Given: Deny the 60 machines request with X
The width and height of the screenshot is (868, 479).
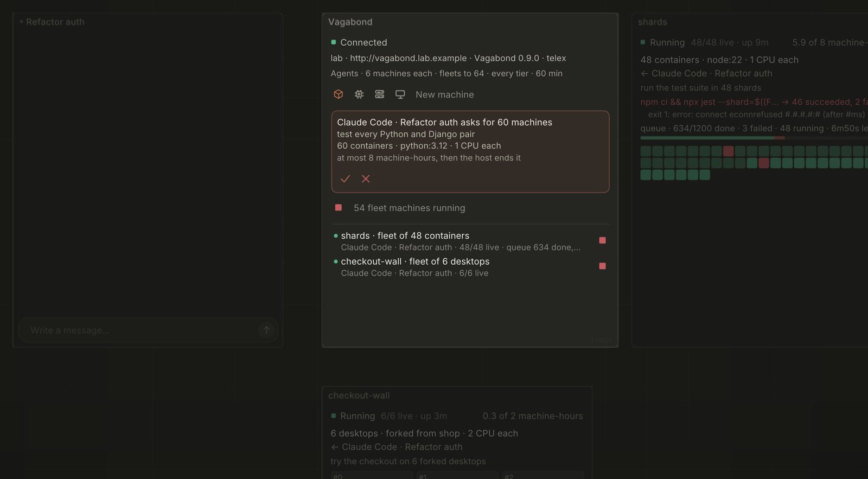Looking at the screenshot, I should [366, 178].
